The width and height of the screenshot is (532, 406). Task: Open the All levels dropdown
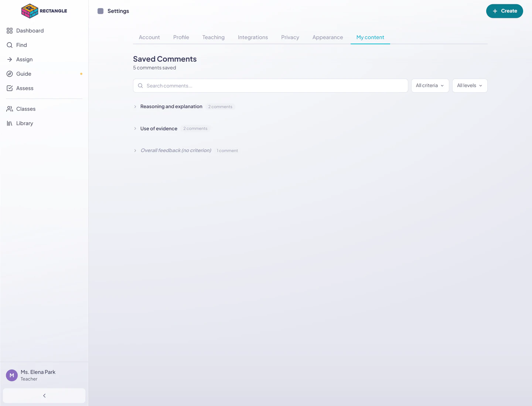470,86
